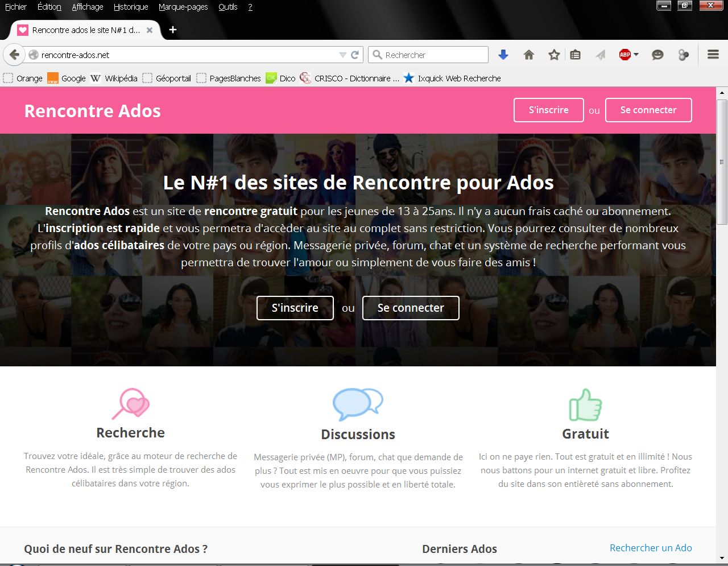Go to the home page icon

click(x=528, y=55)
